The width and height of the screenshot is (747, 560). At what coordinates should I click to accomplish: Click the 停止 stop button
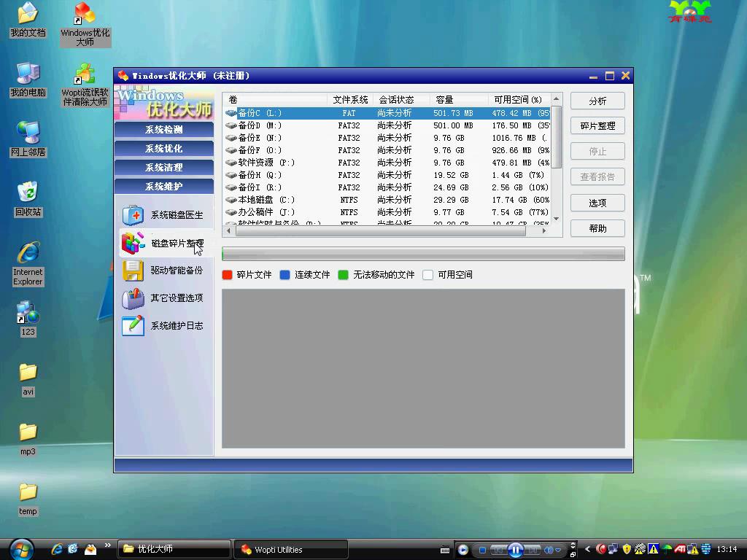click(x=597, y=152)
